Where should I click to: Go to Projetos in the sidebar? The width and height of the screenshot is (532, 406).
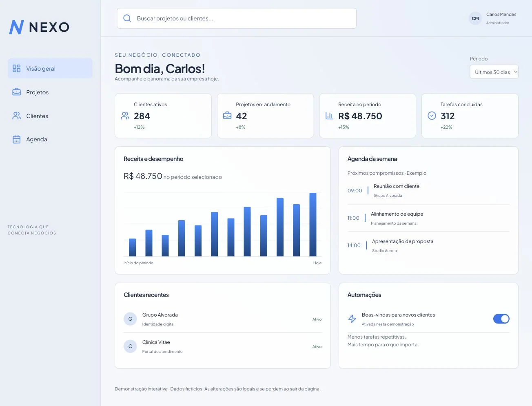[50, 92]
